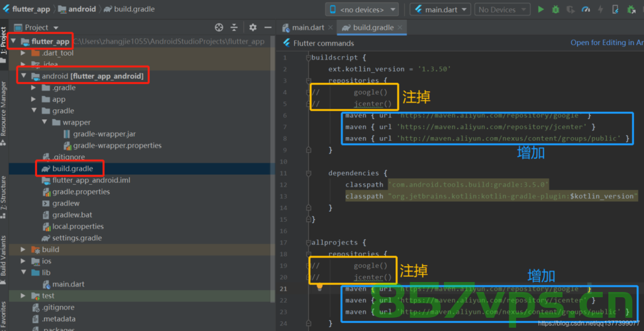The image size is (644, 331).
Task: Close the build.gradle editor tab
Action: click(400, 28)
